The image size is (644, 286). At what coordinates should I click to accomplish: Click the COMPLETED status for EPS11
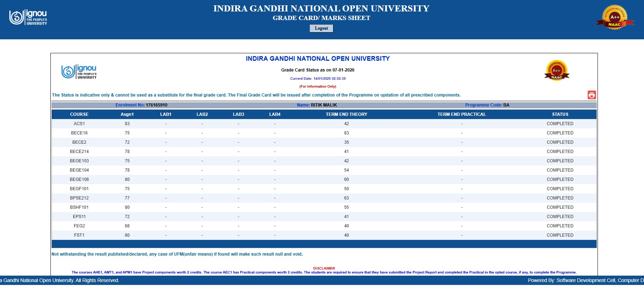560,217
